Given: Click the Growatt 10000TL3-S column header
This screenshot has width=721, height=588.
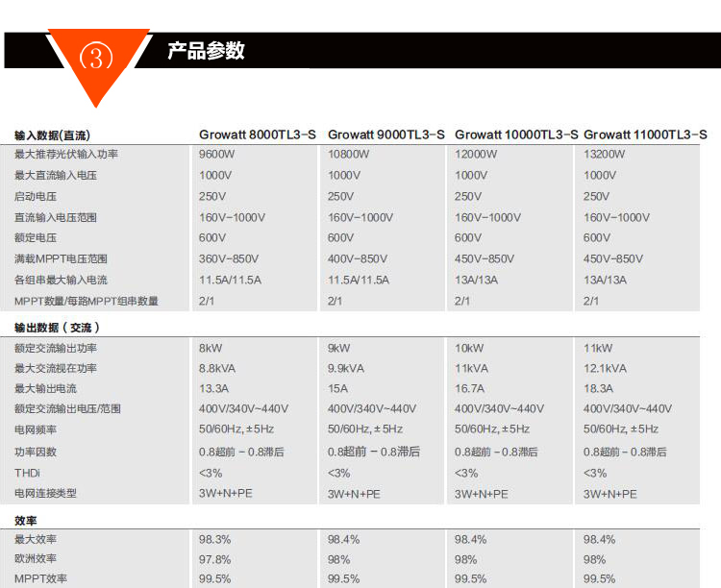Looking at the screenshot, I should tap(516, 135).
